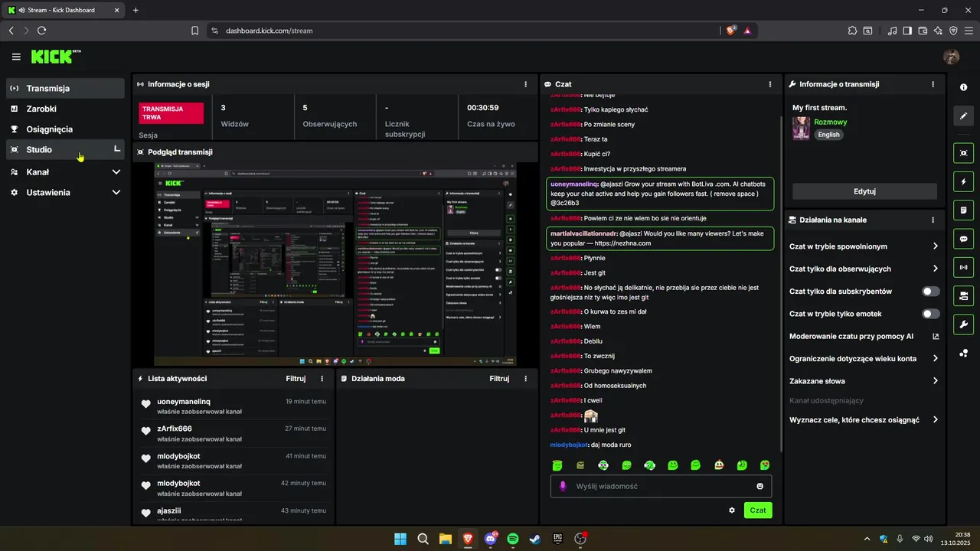Toggle the document panel icon in right sidebar
The width and height of the screenshot is (980, 551).
(963, 210)
